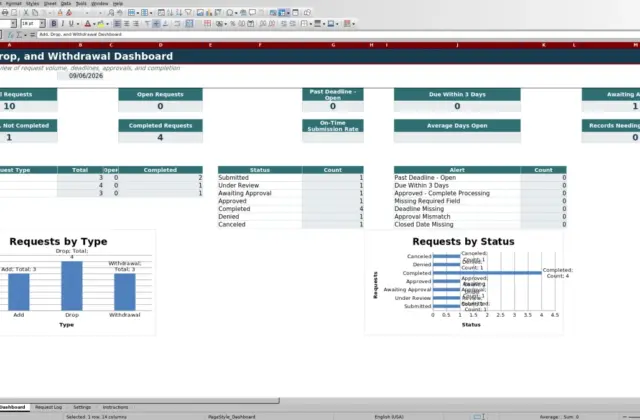The image size is (640, 420).
Task: Open the Sheet menu
Action: pyautogui.click(x=50, y=4)
